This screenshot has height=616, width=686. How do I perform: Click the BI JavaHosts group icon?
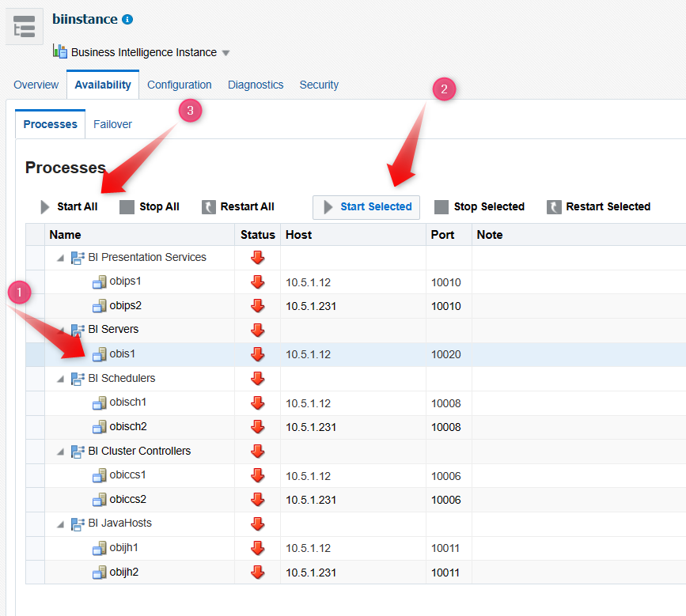pos(78,523)
